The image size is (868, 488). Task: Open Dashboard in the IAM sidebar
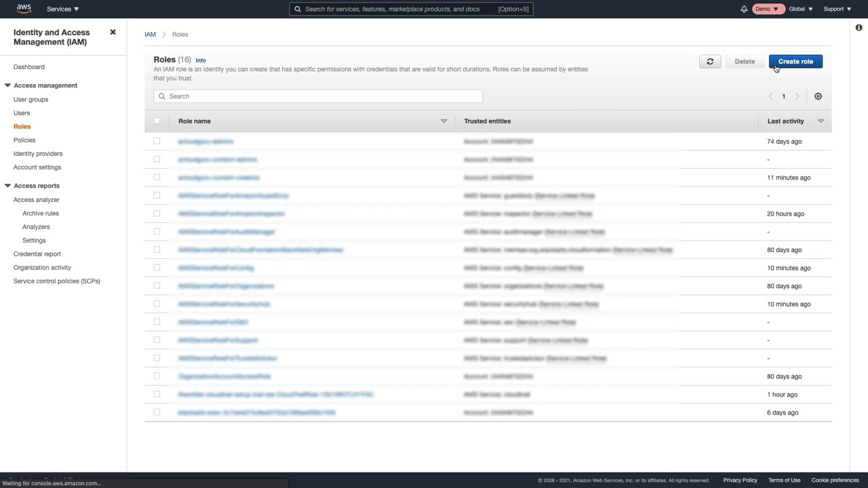tap(29, 67)
